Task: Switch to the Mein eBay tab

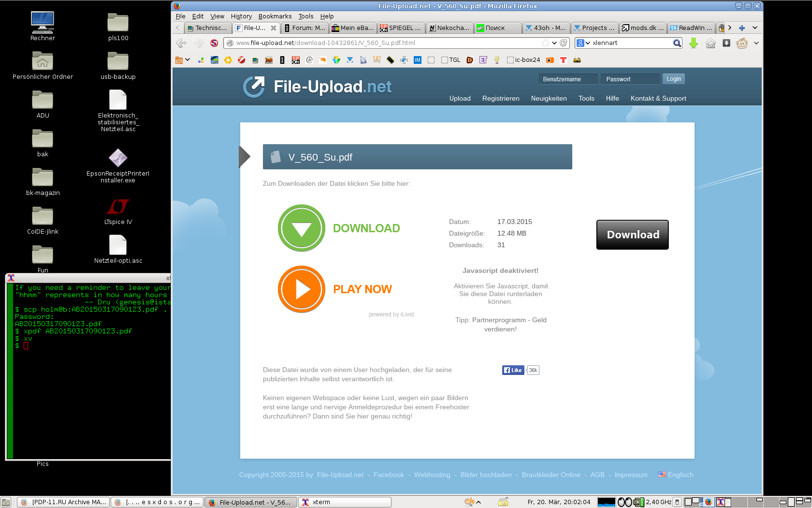Action: (353, 28)
